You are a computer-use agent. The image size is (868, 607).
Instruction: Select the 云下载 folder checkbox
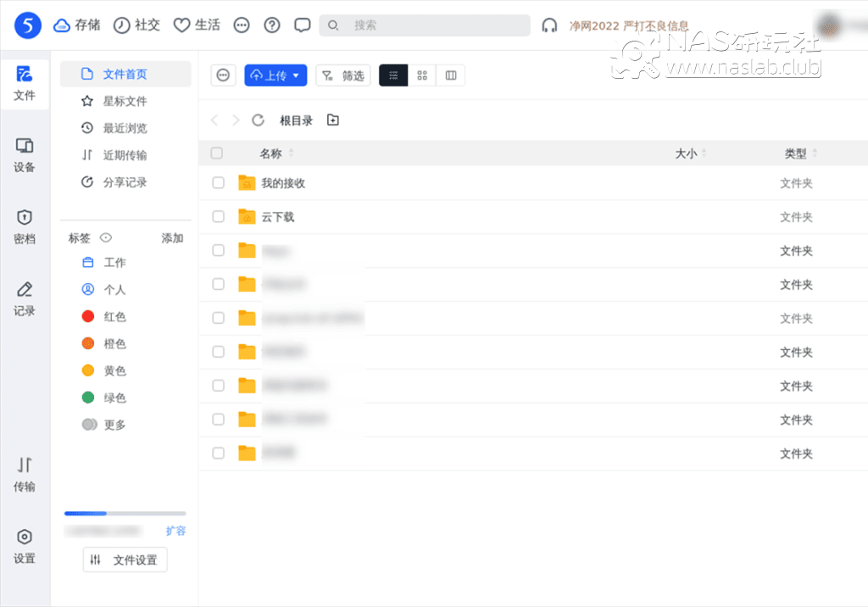tap(217, 216)
